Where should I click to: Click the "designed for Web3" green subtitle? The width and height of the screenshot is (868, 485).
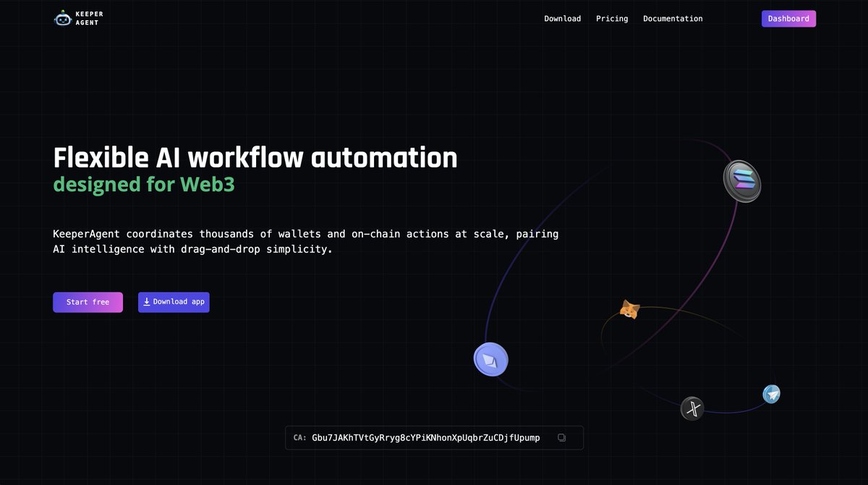(x=144, y=184)
